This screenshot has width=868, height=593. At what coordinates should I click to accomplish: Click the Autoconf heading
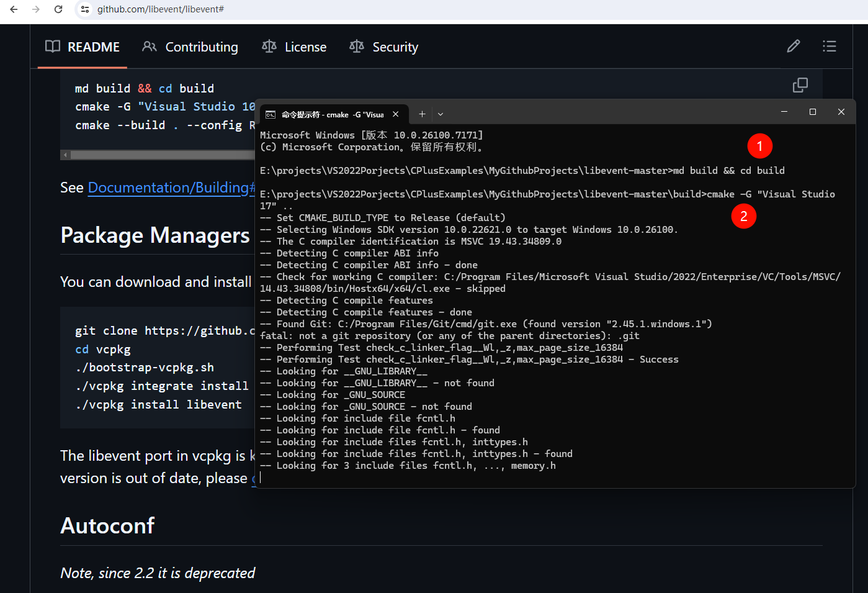[x=107, y=526]
